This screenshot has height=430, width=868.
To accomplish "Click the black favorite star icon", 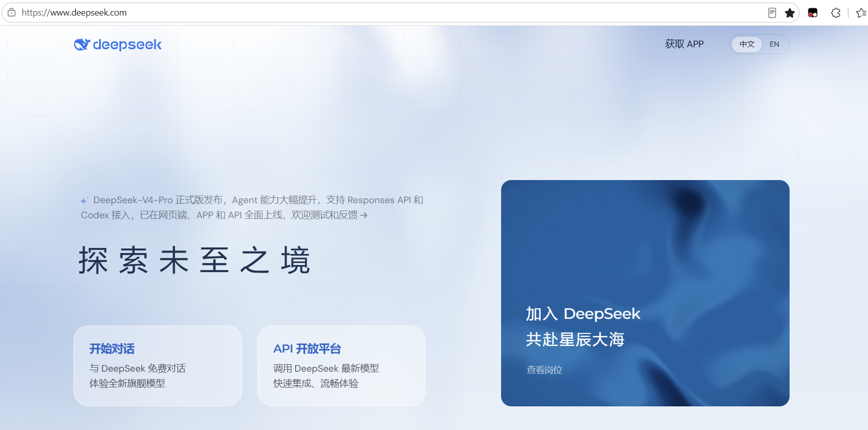I will tap(790, 13).
